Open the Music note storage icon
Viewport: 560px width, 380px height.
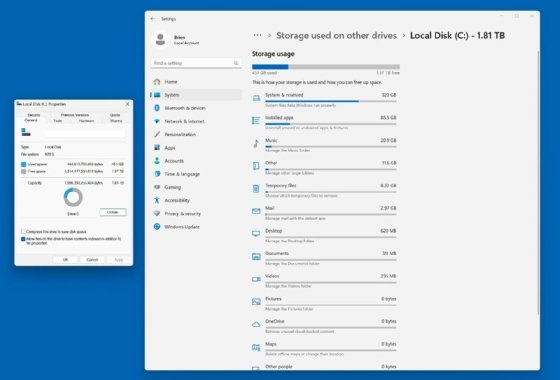[x=256, y=144]
